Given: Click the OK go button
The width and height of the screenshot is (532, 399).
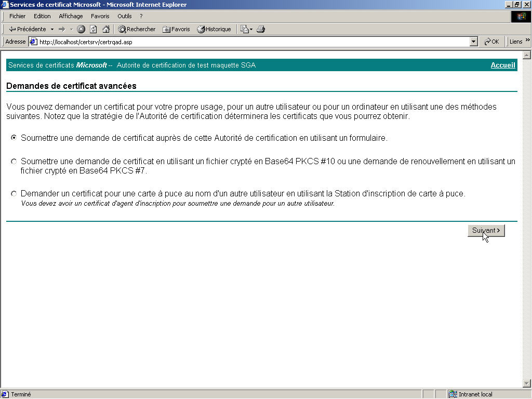Looking at the screenshot, I should pyautogui.click(x=491, y=42).
